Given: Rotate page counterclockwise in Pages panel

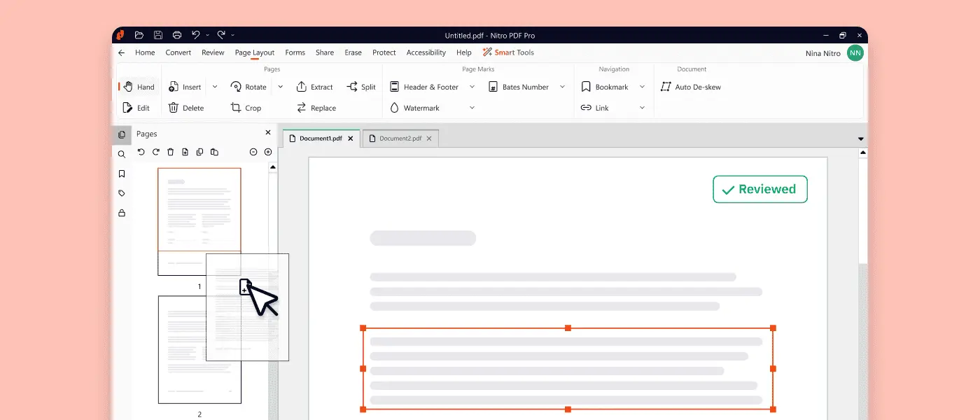Looking at the screenshot, I should coord(141,152).
